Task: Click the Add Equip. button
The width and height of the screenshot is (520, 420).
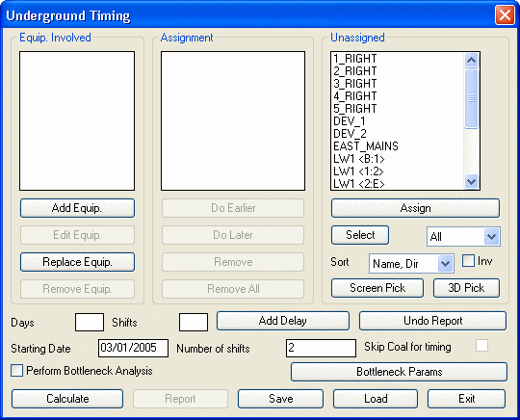Action: (x=77, y=208)
